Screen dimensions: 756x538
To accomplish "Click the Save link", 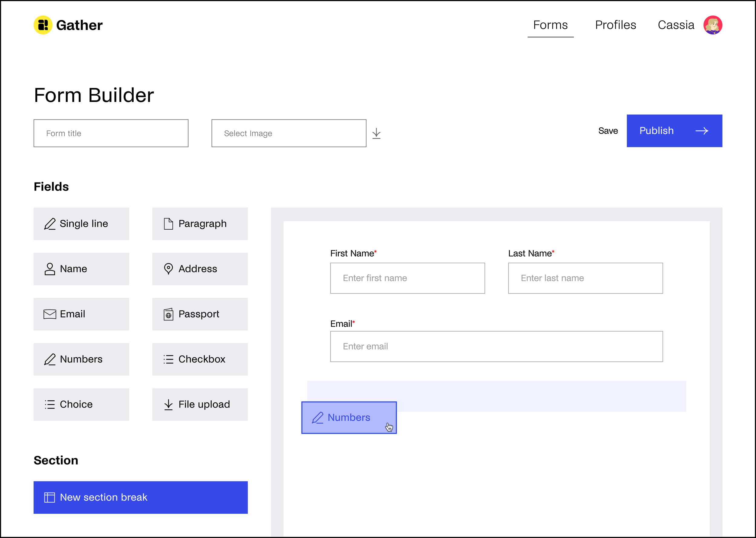I will click(x=608, y=131).
